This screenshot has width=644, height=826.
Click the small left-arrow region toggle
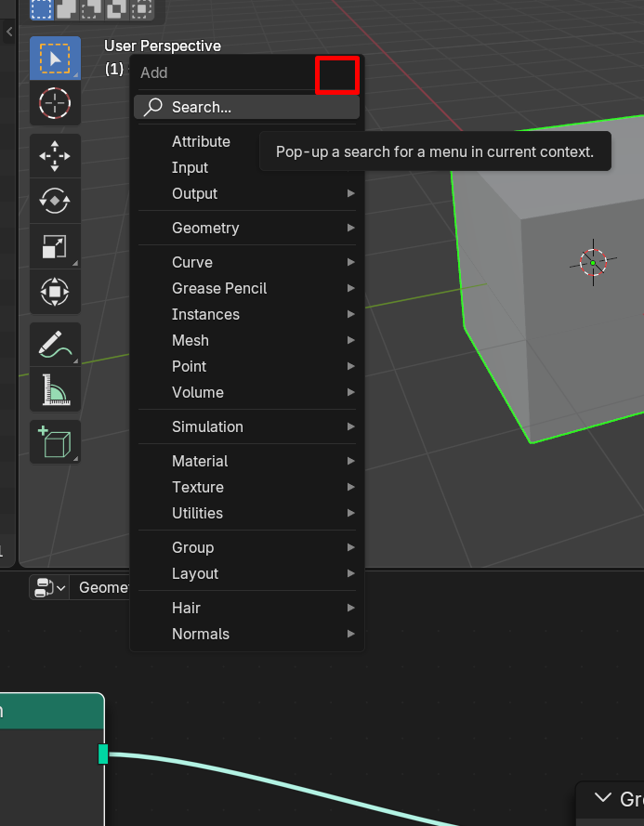tap(9, 33)
